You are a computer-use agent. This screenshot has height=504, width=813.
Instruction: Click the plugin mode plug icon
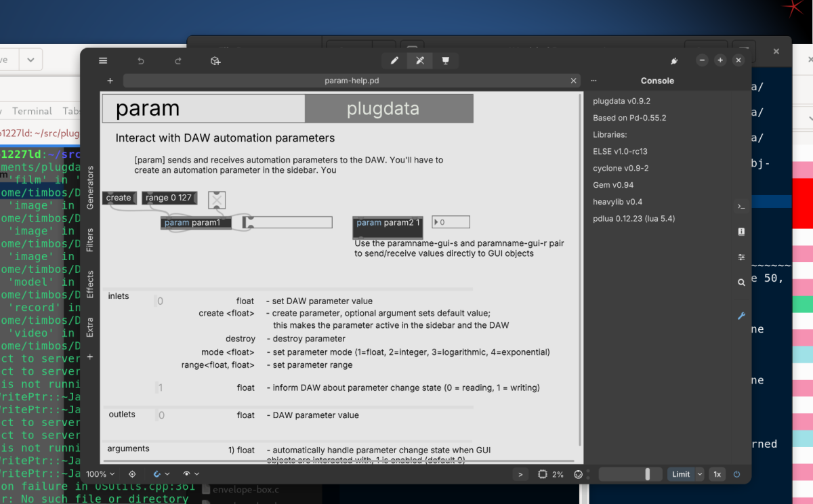pyautogui.click(x=674, y=60)
